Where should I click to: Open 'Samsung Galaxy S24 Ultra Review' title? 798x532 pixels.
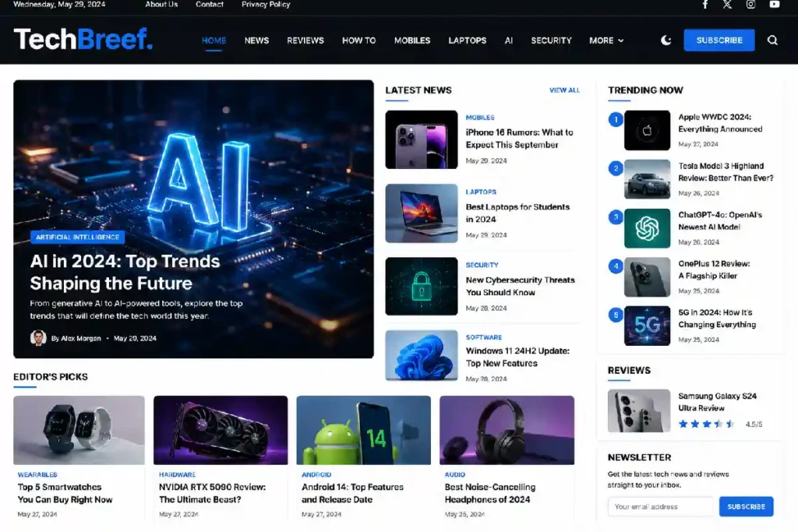(x=717, y=402)
